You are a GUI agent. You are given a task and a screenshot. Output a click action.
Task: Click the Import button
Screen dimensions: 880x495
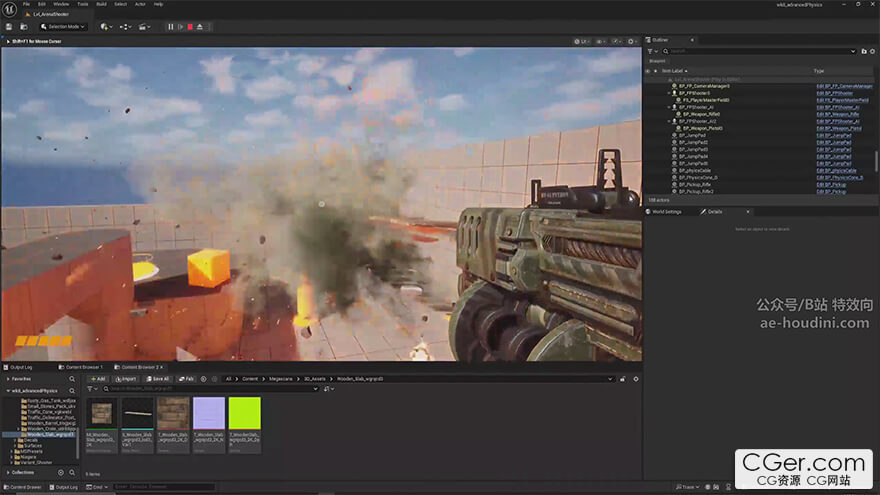point(126,379)
